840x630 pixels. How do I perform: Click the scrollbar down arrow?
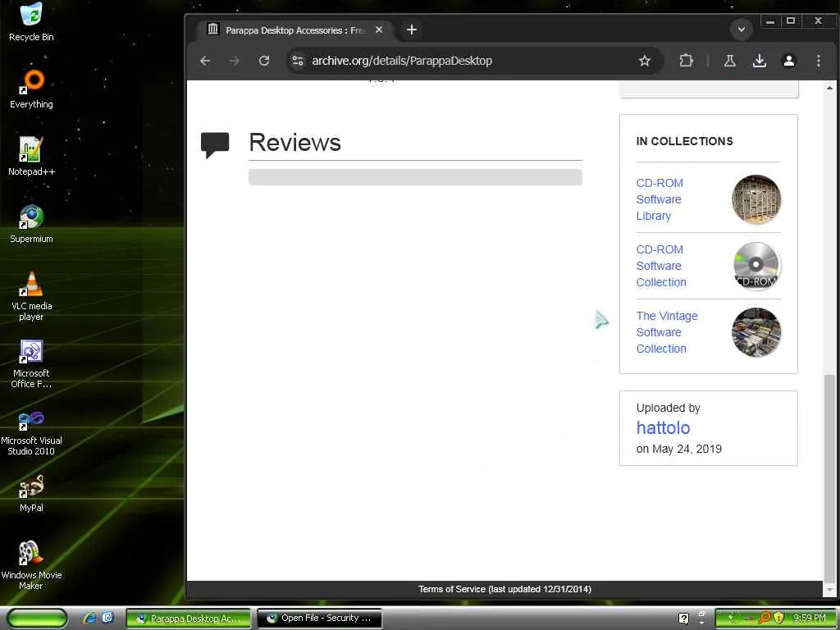829,589
